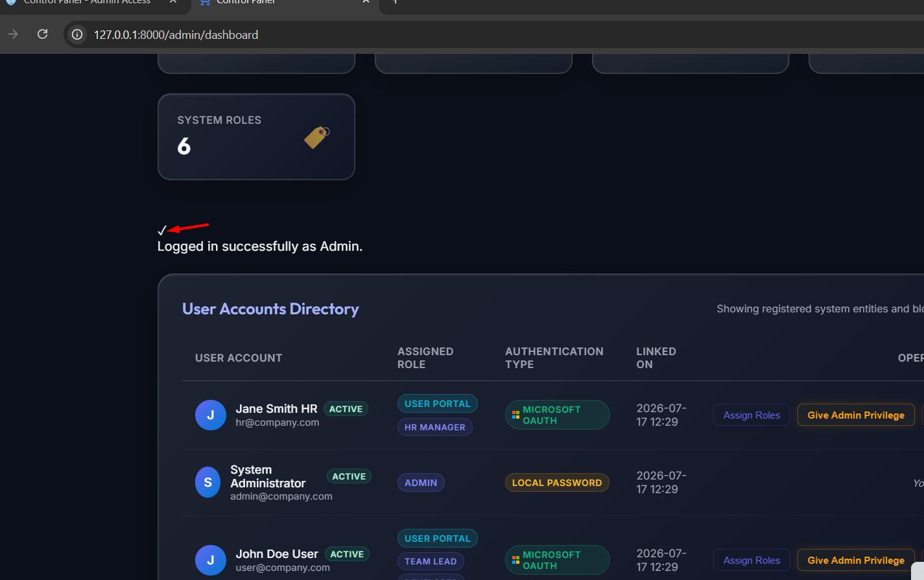The height and width of the screenshot is (580, 924).
Task: Select the name System Administrator
Action: pos(268,476)
